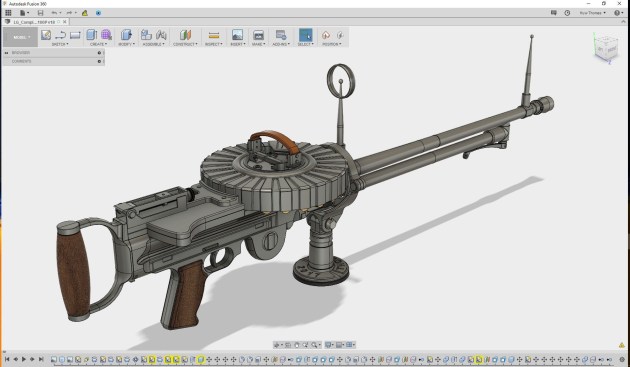This screenshot has height=367, width=630.
Task: Select the Joint tool icon
Action: 161,35
